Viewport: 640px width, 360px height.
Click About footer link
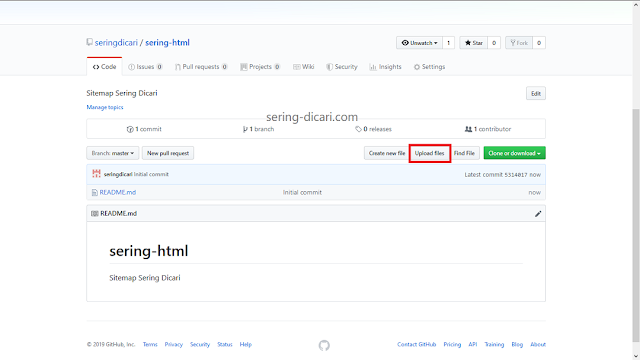pos(538,344)
